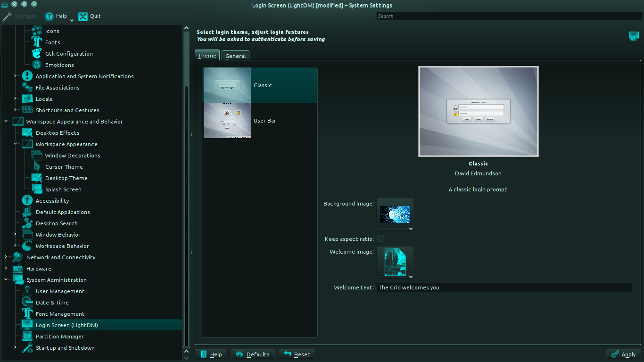This screenshot has width=644, height=362.
Task: Click the File Associations icon
Action: (x=27, y=88)
